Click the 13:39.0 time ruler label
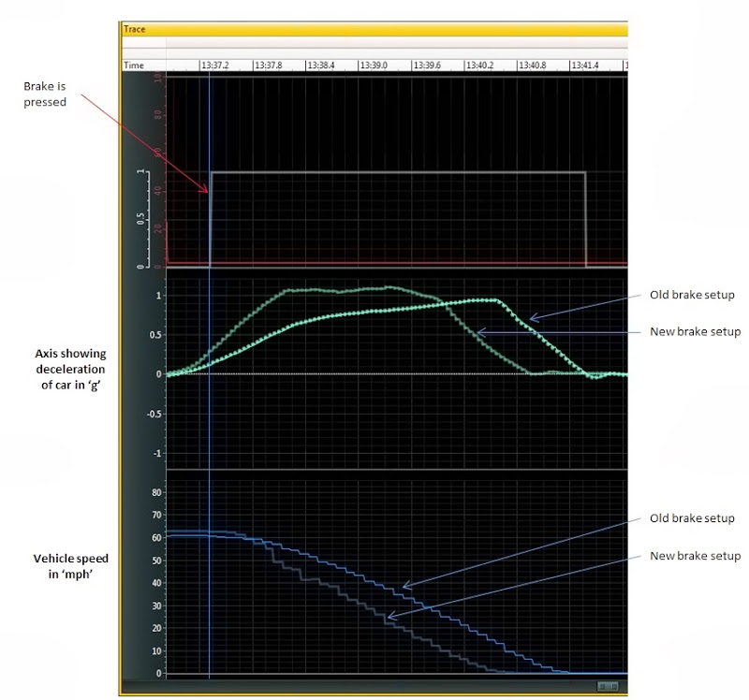 [x=374, y=66]
